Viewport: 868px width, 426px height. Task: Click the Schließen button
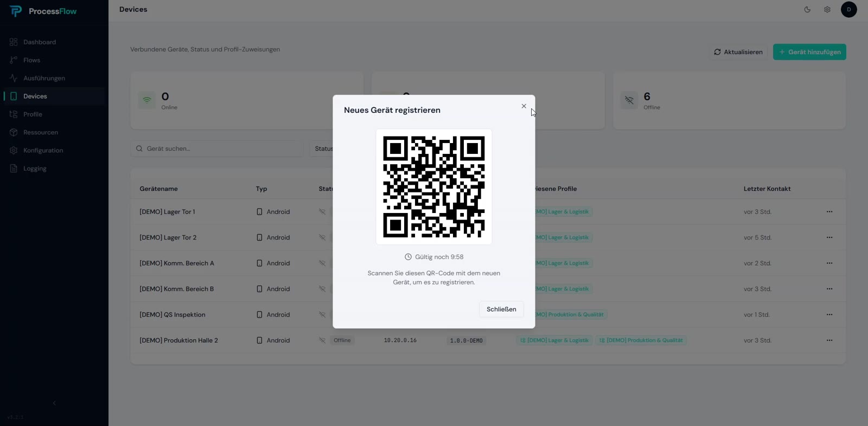501,309
